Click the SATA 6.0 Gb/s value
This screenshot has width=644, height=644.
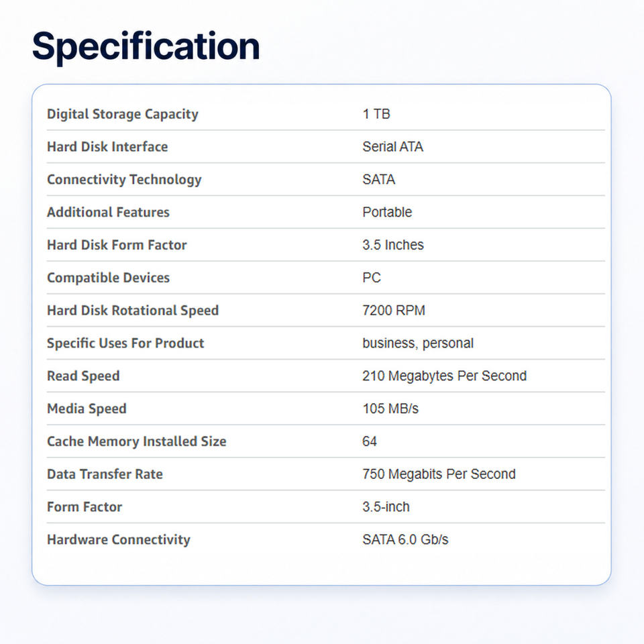pos(405,539)
